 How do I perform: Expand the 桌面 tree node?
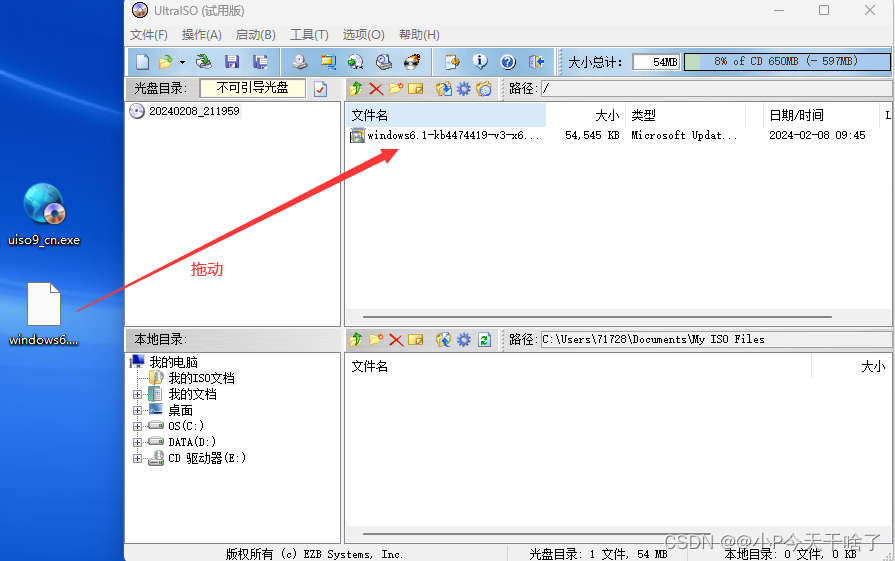[x=137, y=410]
